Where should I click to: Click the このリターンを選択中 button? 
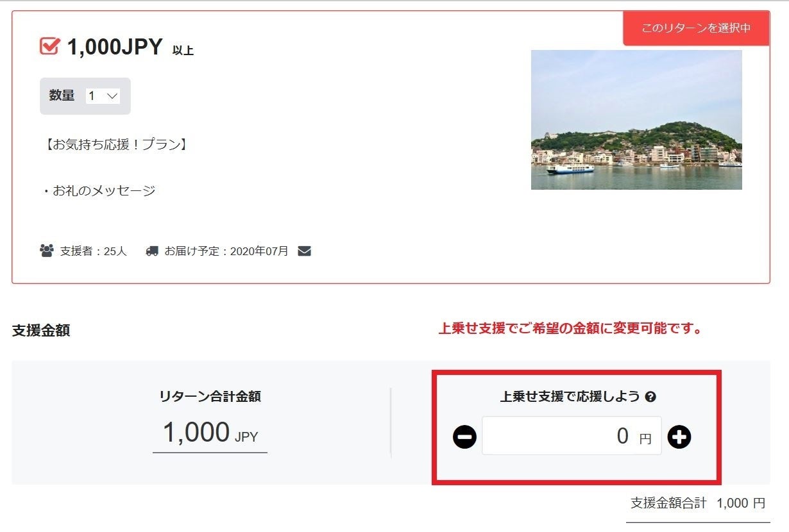[696, 28]
